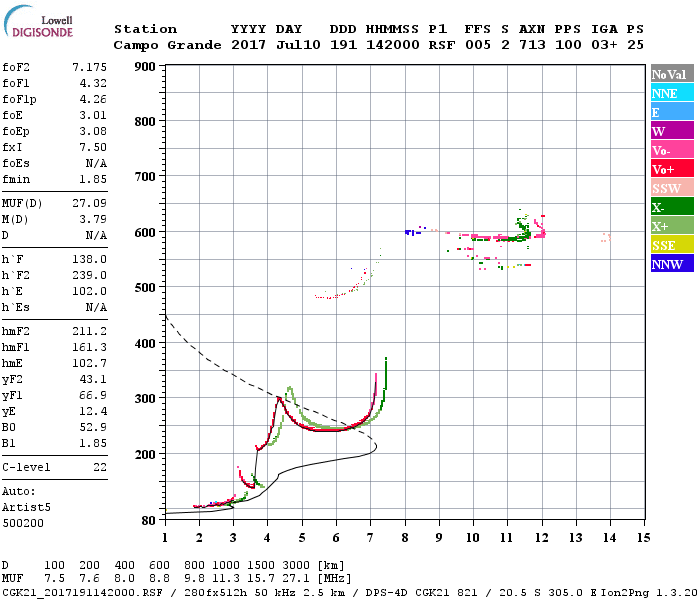Click the yE value 12.4

click(93, 412)
